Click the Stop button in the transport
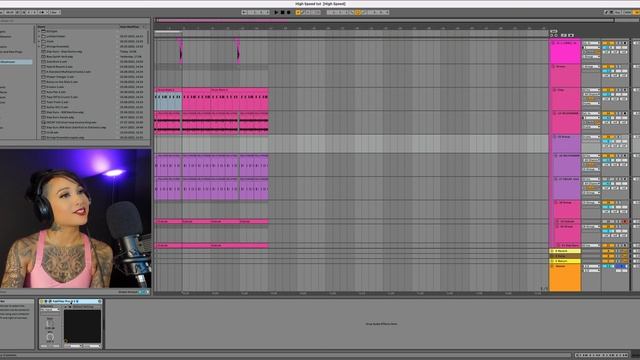 pyautogui.click(x=282, y=13)
